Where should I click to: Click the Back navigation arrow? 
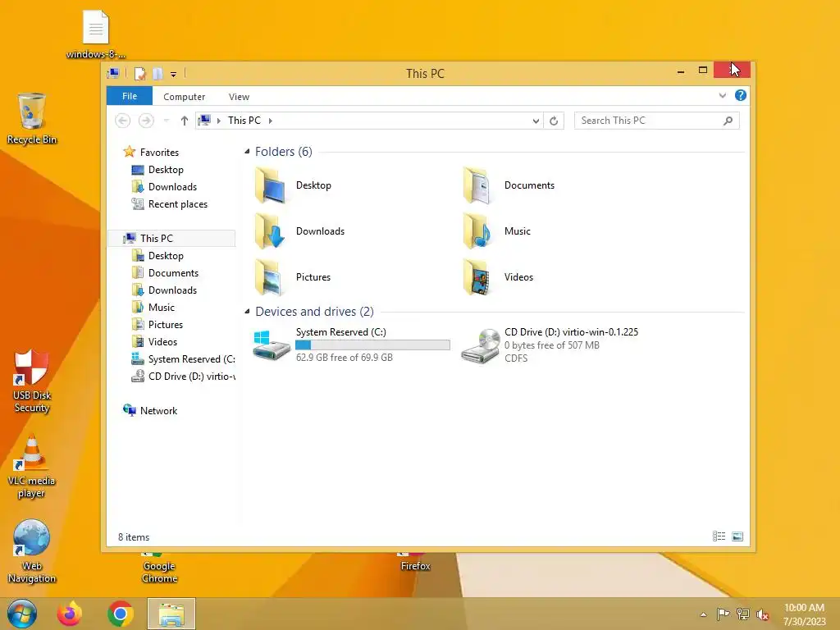click(x=123, y=121)
